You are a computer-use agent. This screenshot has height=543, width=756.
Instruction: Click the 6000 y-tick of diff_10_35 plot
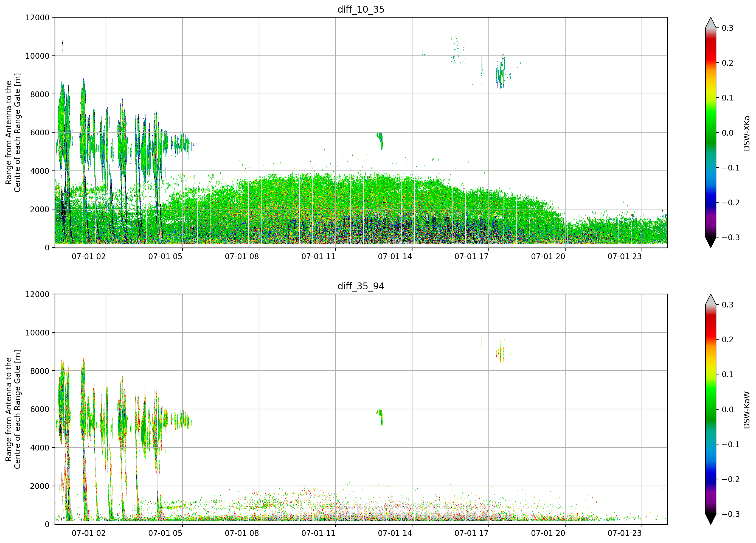click(40, 132)
